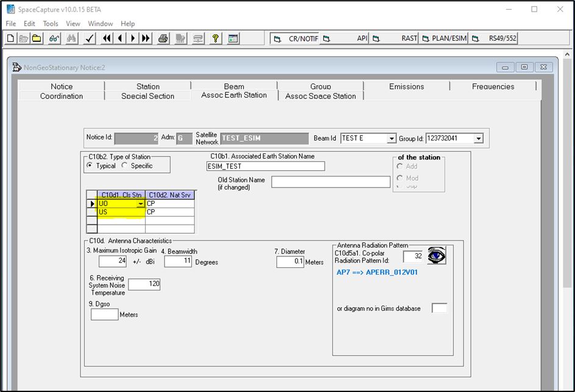This screenshot has width=575, height=392.
Task: Click the API toolbar button
Action: [345, 38]
